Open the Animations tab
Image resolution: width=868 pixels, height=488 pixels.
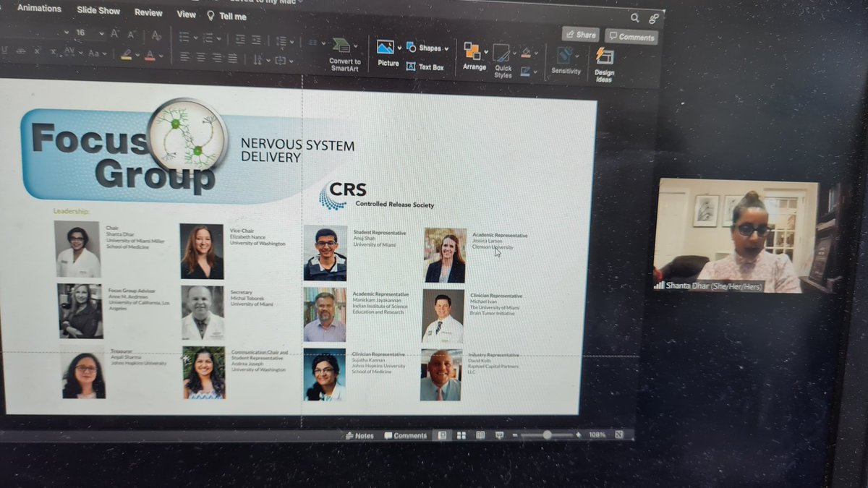tap(39, 8)
